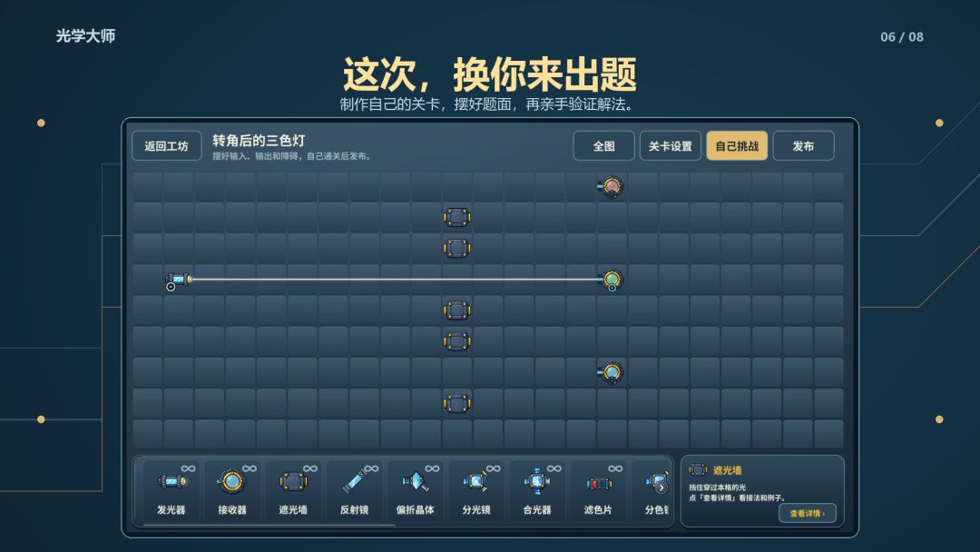Click the toolbox horizontal scrollbar
Viewport: 980px width, 552px height.
click(270, 525)
